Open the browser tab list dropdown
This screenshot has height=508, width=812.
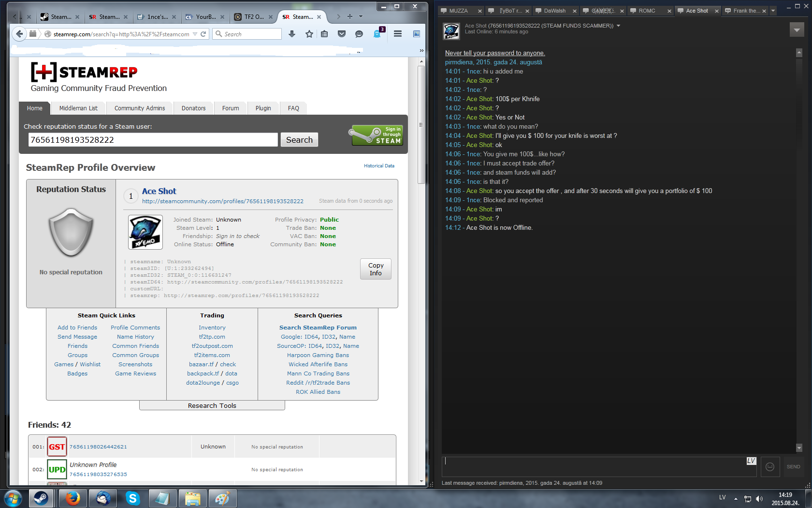(x=361, y=16)
